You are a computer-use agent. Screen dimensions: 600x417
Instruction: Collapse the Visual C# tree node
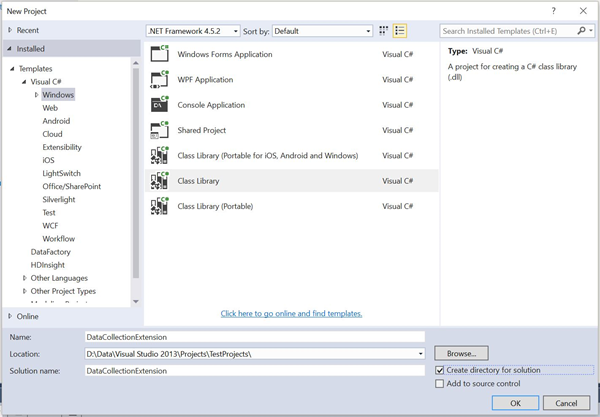pyautogui.click(x=24, y=82)
